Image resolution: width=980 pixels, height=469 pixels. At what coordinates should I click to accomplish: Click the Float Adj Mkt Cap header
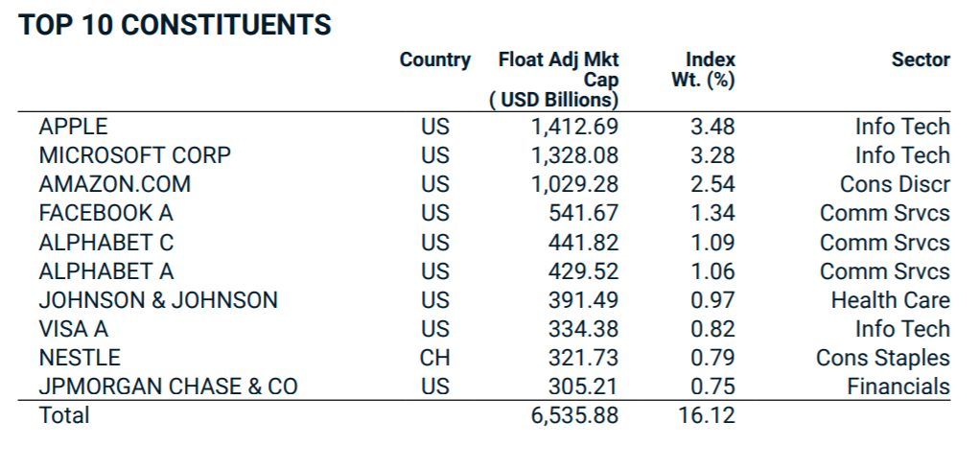tap(558, 80)
